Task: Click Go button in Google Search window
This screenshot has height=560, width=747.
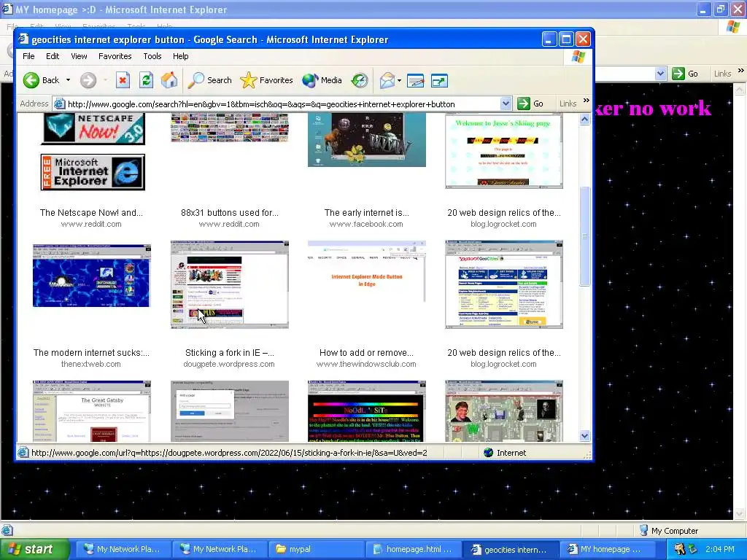Action: coord(531,104)
